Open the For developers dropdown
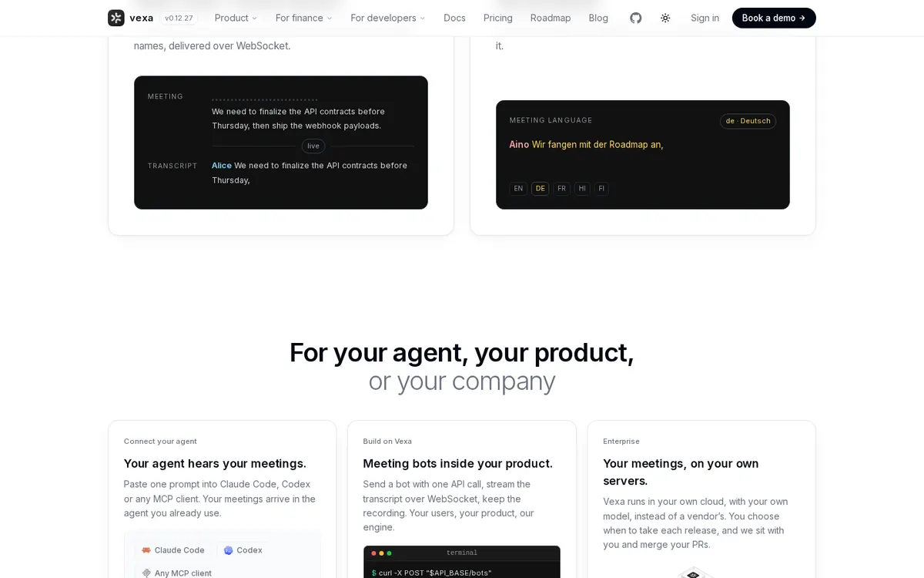 point(388,18)
